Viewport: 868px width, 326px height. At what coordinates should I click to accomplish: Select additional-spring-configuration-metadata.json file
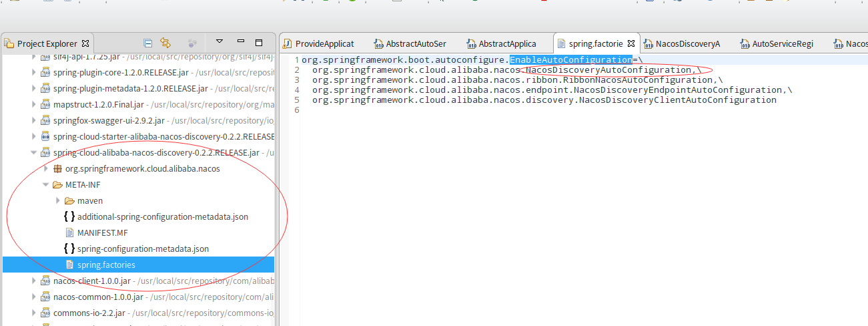pos(163,216)
